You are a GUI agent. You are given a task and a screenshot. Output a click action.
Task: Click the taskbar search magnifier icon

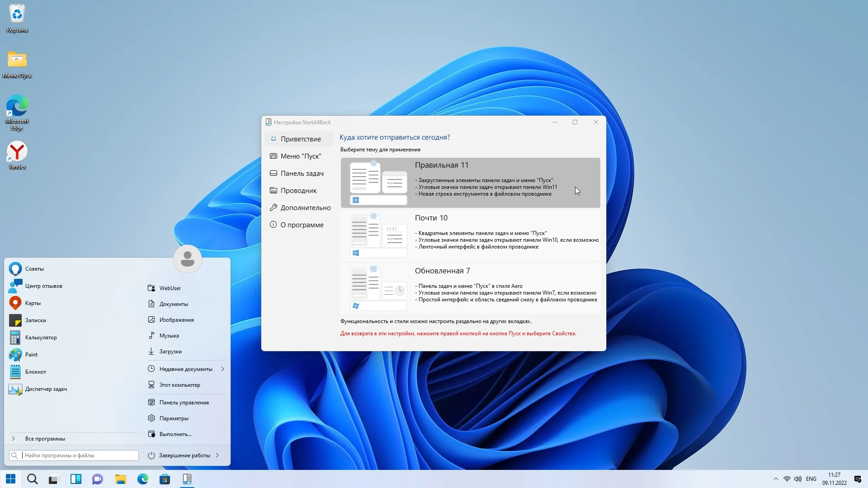pos(32,479)
